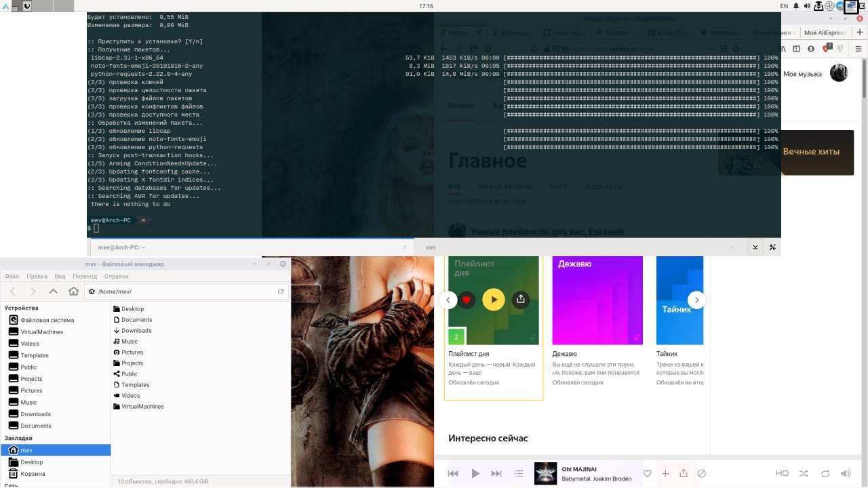
Task: Click the user avatar in Yandex Music
Action: [839, 73]
